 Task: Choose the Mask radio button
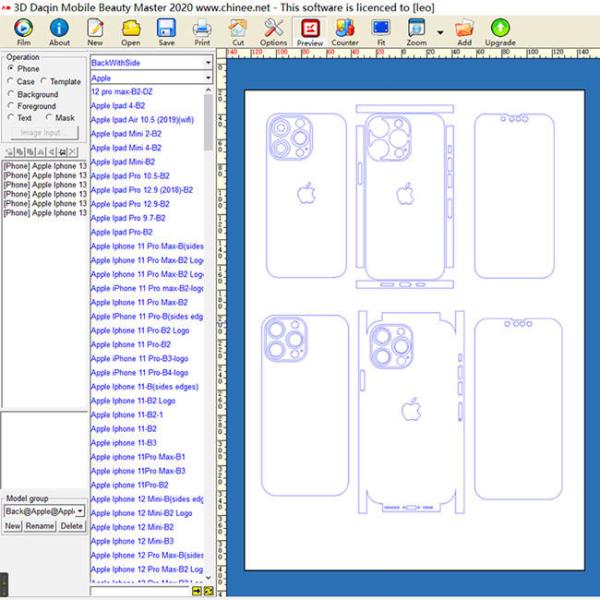pyautogui.click(x=49, y=118)
